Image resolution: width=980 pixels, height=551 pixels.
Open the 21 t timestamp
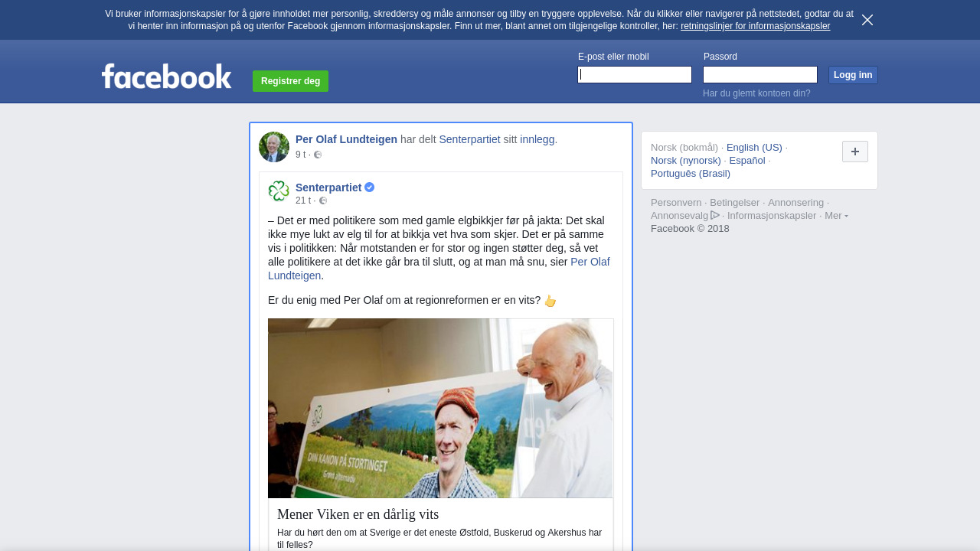coord(303,201)
